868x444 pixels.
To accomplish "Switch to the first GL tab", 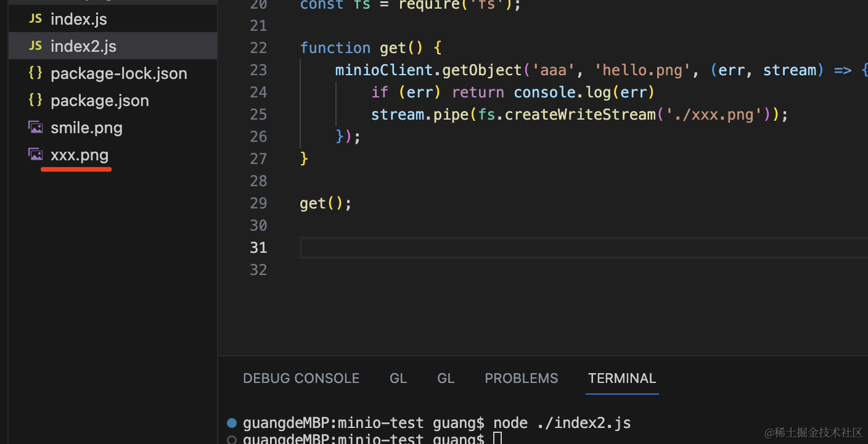I will tap(398, 379).
